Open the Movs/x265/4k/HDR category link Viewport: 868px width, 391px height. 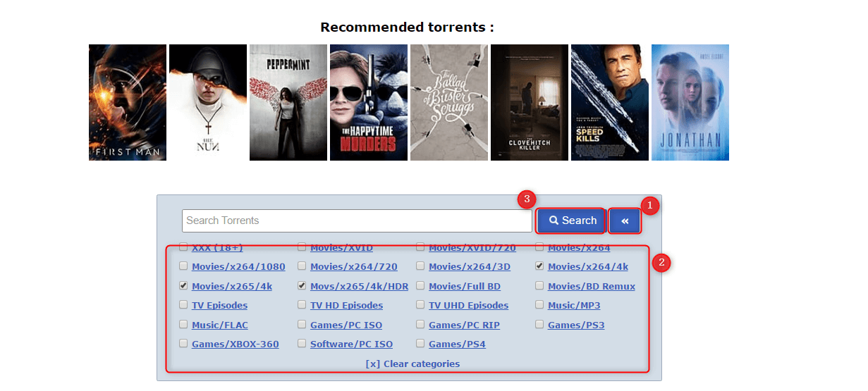359,287
